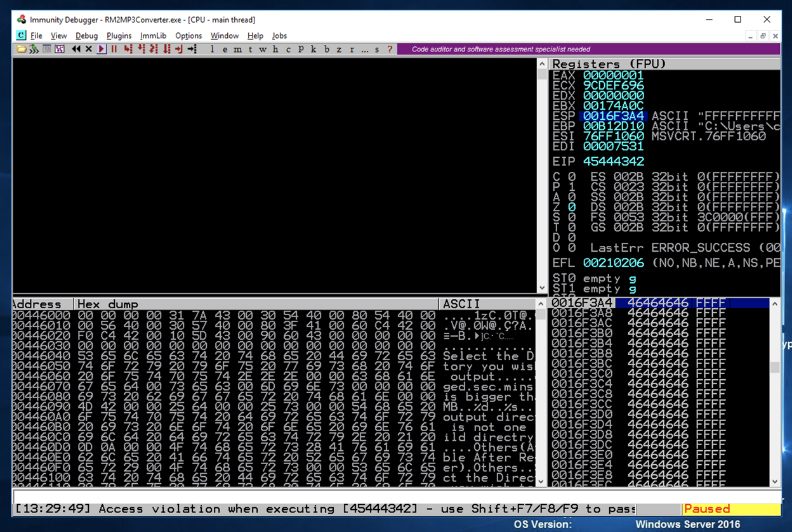Open the Options menu
The height and width of the screenshot is (532, 792).
point(188,36)
